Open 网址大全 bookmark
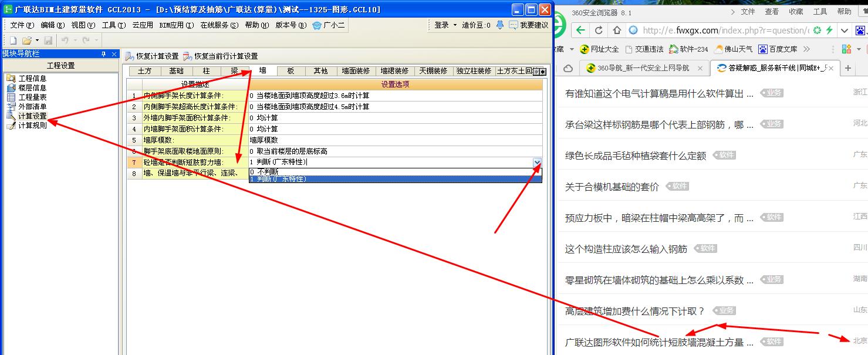Viewport: 868px width, 355px height. [599, 49]
